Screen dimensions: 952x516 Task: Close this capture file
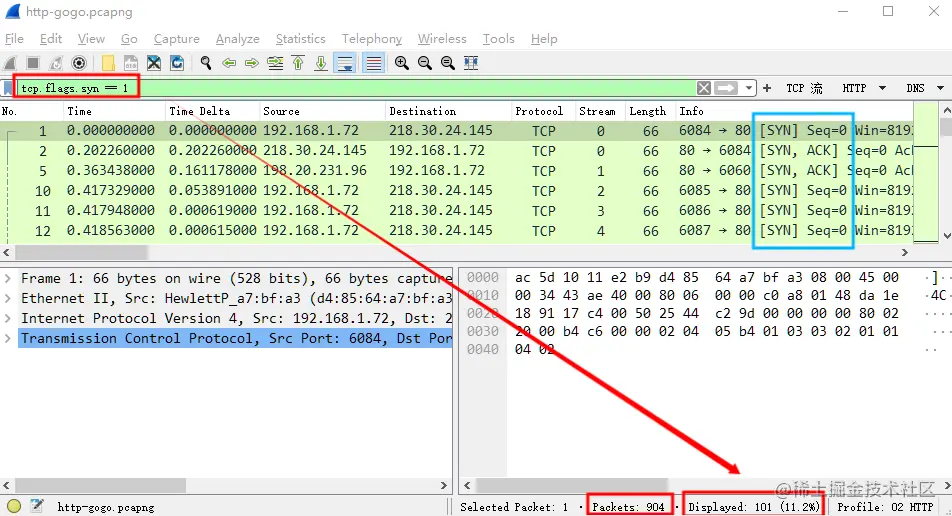pyautogui.click(x=154, y=63)
